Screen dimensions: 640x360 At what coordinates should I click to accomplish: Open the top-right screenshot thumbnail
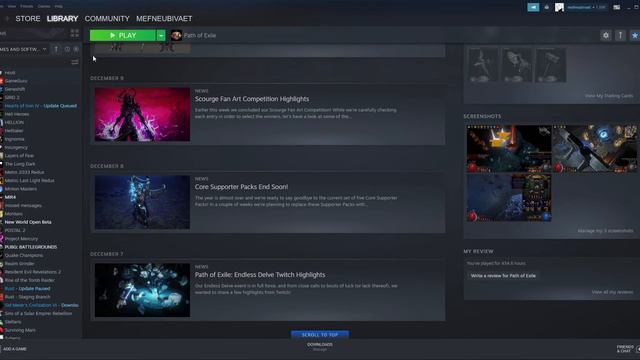pyautogui.click(x=595, y=149)
